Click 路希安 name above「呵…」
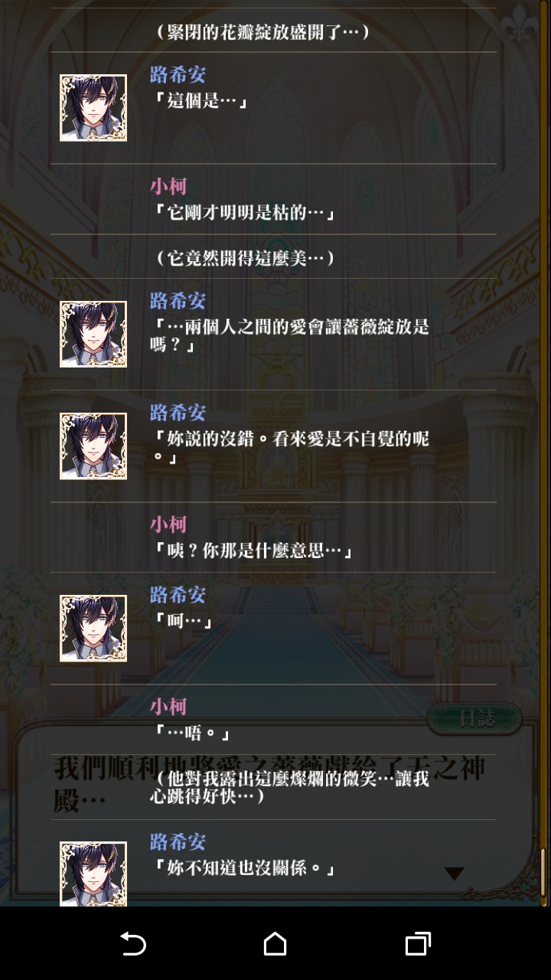 click(178, 594)
